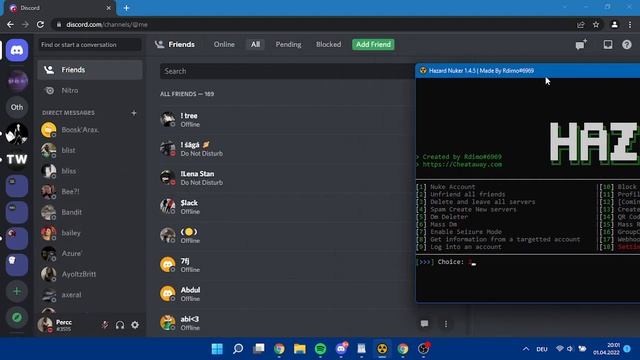Open User Settings gear icon
This screenshot has height=360, width=640.
coord(135,325)
